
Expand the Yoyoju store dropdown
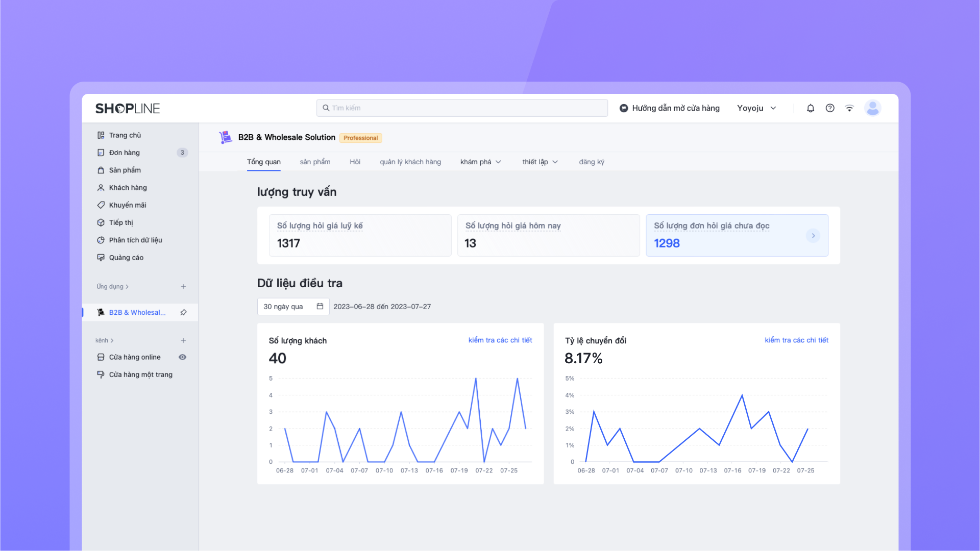(x=756, y=108)
